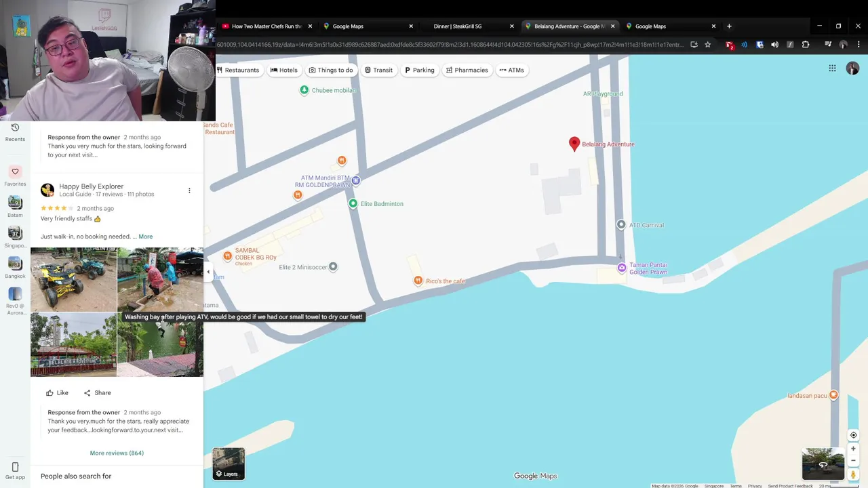Viewport: 868px width, 488px height.
Task: Activate the Street View pegman
Action: 853,474
